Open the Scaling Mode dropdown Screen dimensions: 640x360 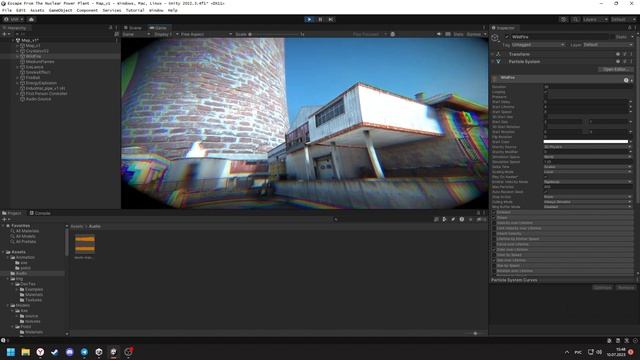[588, 172]
